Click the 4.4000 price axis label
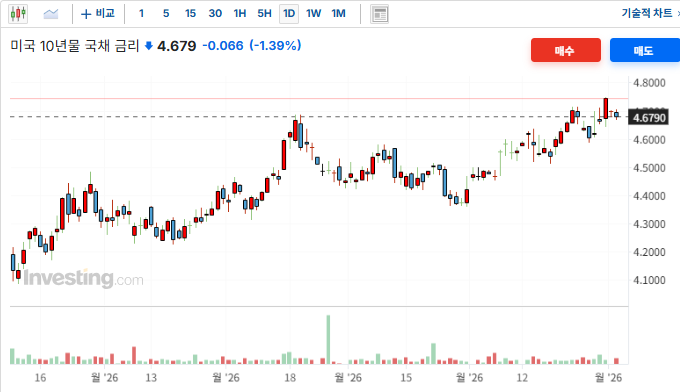The width and height of the screenshot is (680, 392). (649, 196)
